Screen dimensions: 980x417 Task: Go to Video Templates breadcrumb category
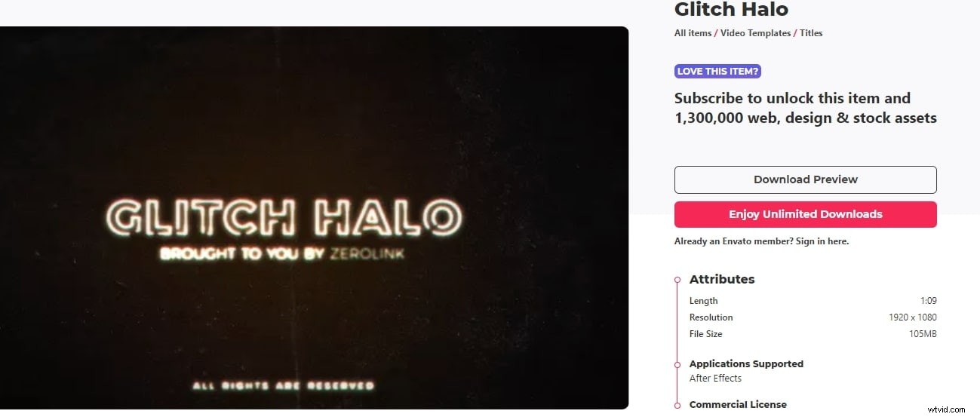[x=755, y=33]
